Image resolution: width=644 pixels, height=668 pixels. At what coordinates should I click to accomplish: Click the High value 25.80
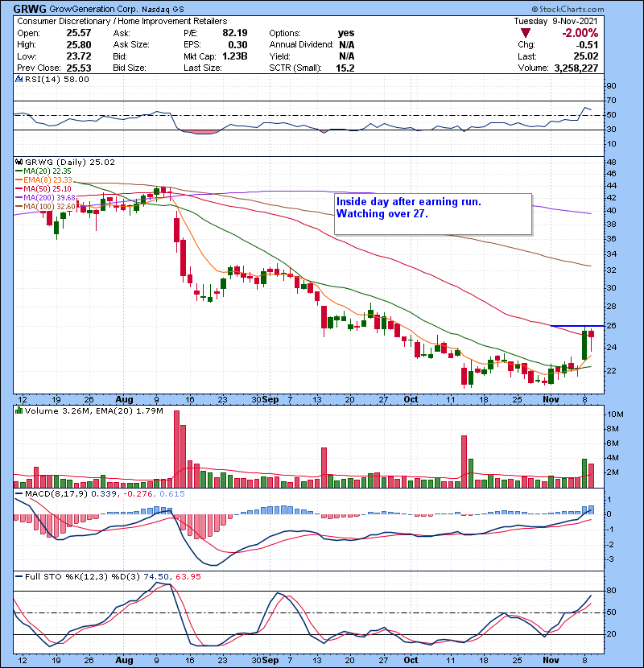tap(79, 44)
